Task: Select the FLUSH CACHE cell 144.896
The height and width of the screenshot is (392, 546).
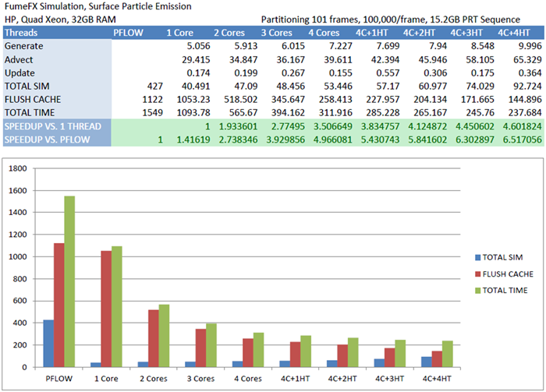Action: pyautogui.click(x=525, y=100)
